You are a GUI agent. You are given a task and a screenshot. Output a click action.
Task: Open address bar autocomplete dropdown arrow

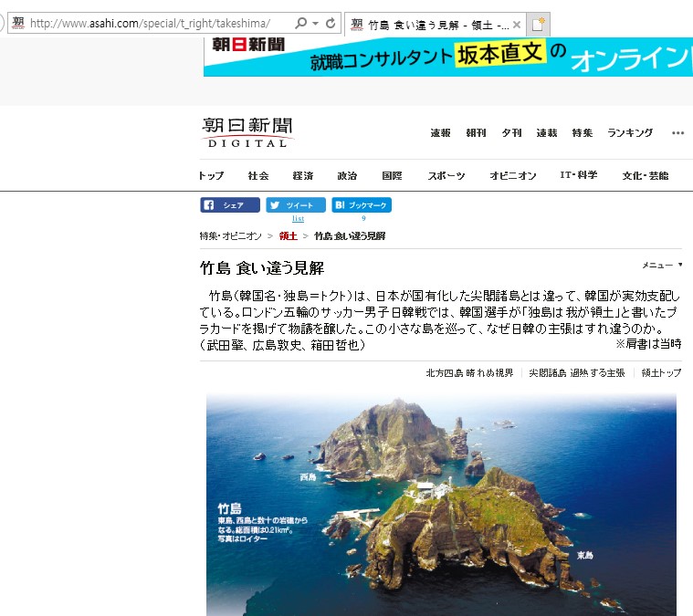pyautogui.click(x=315, y=23)
